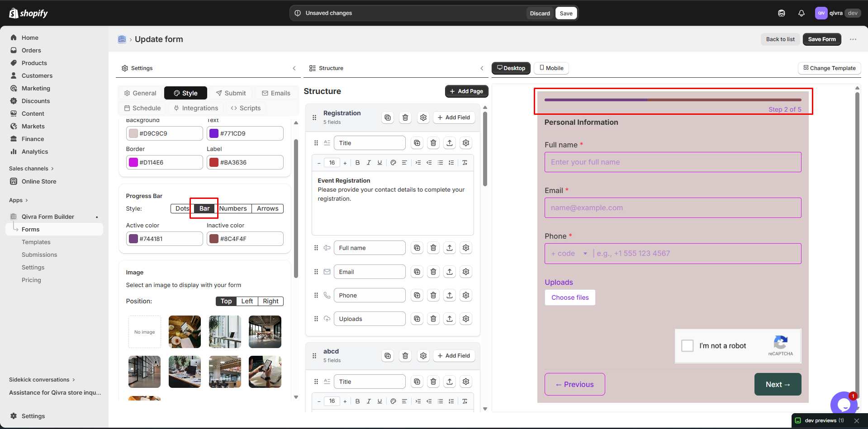Click underline icon in Registration text editor
The height and width of the screenshot is (429, 868).
tap(379, 163)
